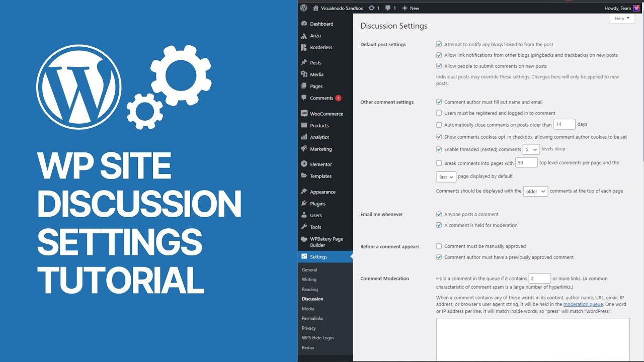Viewport: 644px width, 362px height.
Task: Open Redux submenu item
Action: [308, 347]
